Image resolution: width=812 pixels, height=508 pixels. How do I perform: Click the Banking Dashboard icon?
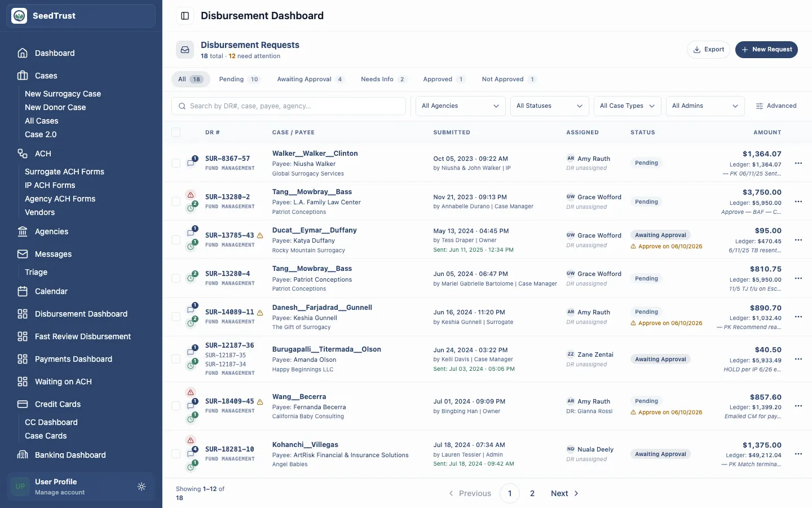(x=23, y=455)
